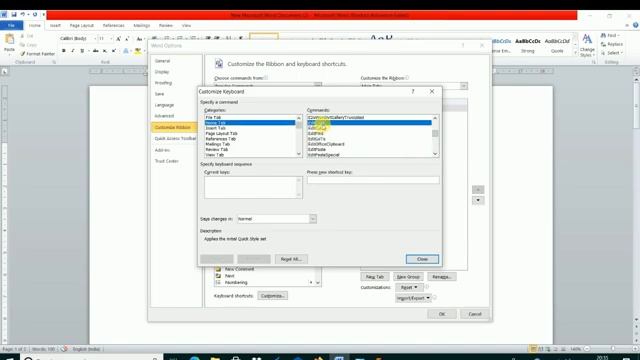Switch to the Insert ribbon tab
Image resolution: width=640 pixels, height=360 pixels.
[56, 25]
